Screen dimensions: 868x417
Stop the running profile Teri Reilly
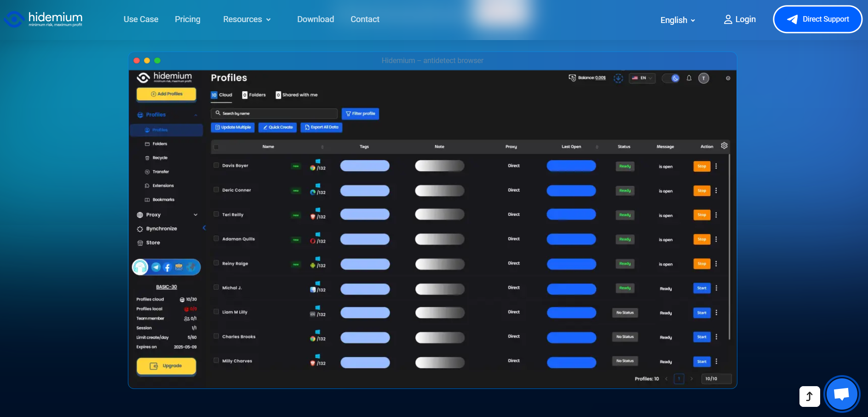tap(701, 215)
